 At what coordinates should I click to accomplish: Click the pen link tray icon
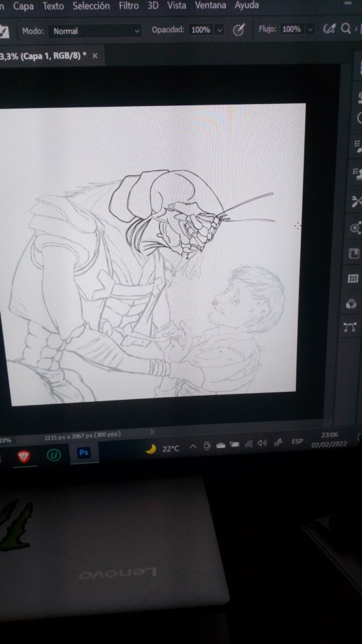coord(278,442)
